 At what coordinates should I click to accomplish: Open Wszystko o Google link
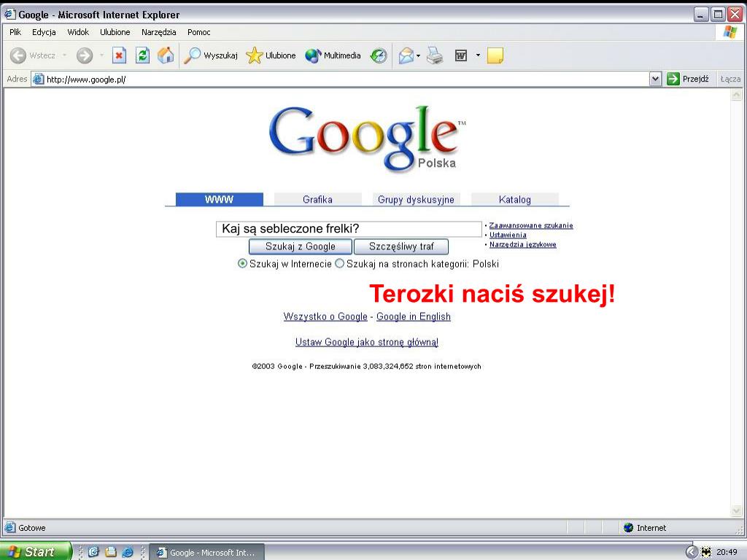[325, 316]
